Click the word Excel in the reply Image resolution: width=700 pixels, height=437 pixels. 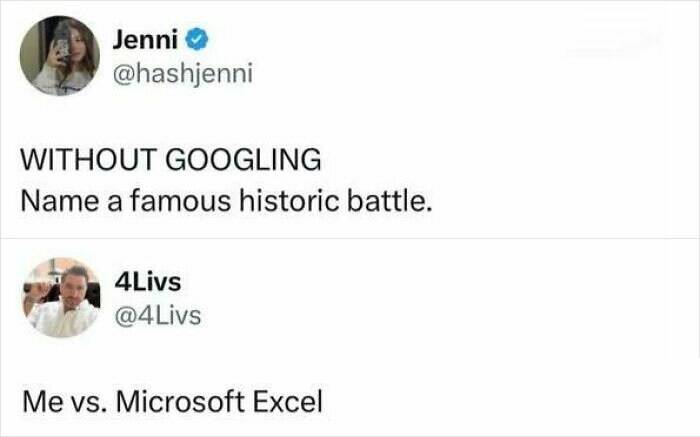[288, 404]
